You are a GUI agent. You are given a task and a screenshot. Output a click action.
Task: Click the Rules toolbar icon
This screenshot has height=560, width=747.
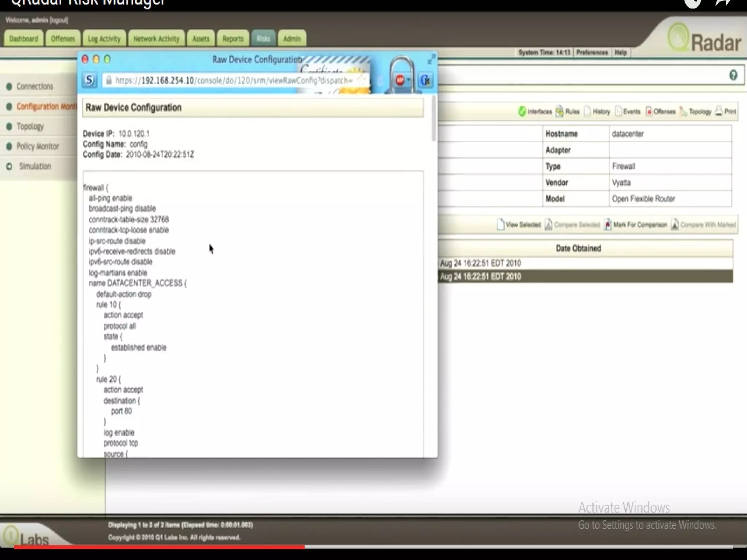point(560,111)
